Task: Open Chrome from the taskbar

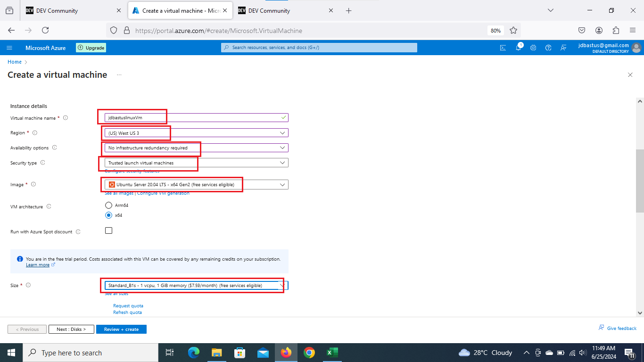Action: 309,353
